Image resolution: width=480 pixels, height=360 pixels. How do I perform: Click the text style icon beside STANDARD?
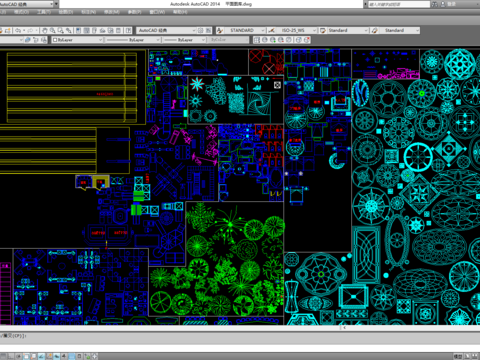[220, 30]
